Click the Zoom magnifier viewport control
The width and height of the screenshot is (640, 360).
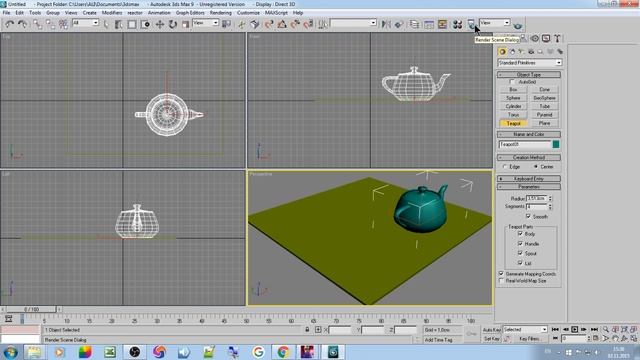(x=606, y=329)
